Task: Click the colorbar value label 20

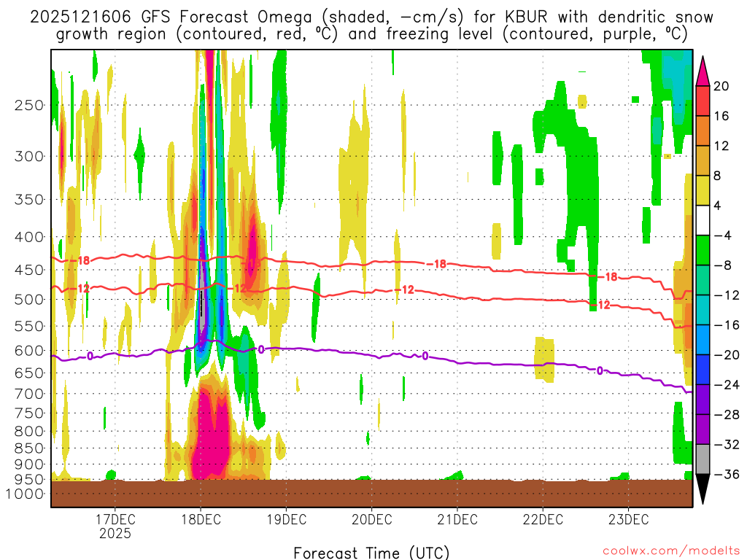Action: tap(721, 86)
